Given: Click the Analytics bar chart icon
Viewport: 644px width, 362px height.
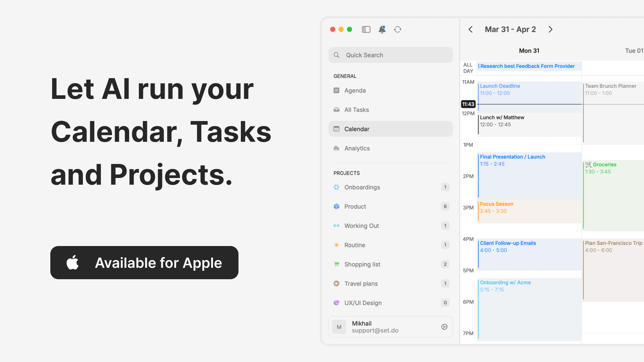Looking at the screenshot, I should point(336,148).
